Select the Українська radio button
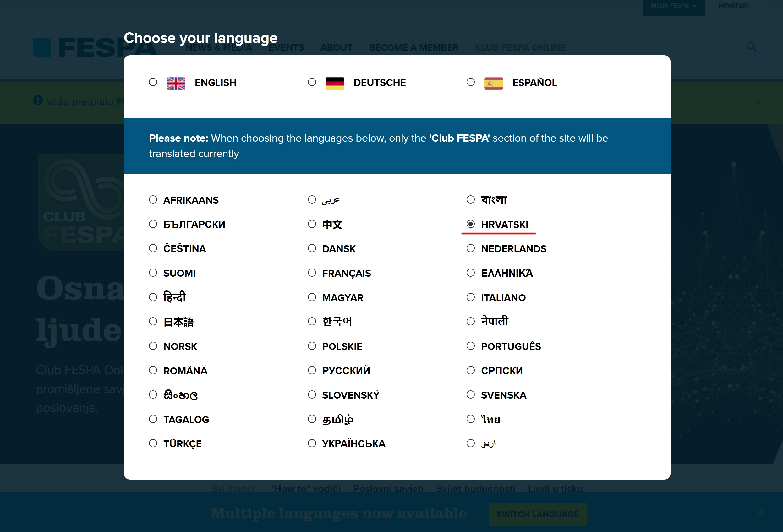Screen dimensions: 783x532 pyautogui.click(x=312, y=443)
